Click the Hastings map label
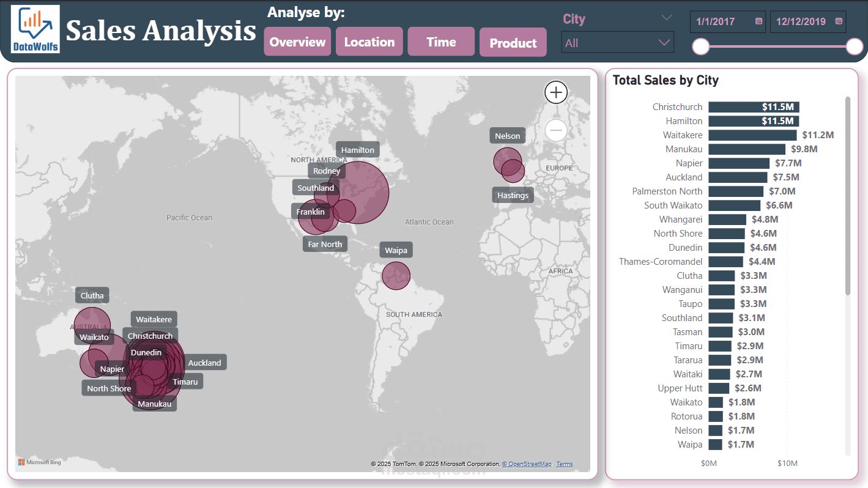This screenshot has height=488, width=868. pos(513,195)
